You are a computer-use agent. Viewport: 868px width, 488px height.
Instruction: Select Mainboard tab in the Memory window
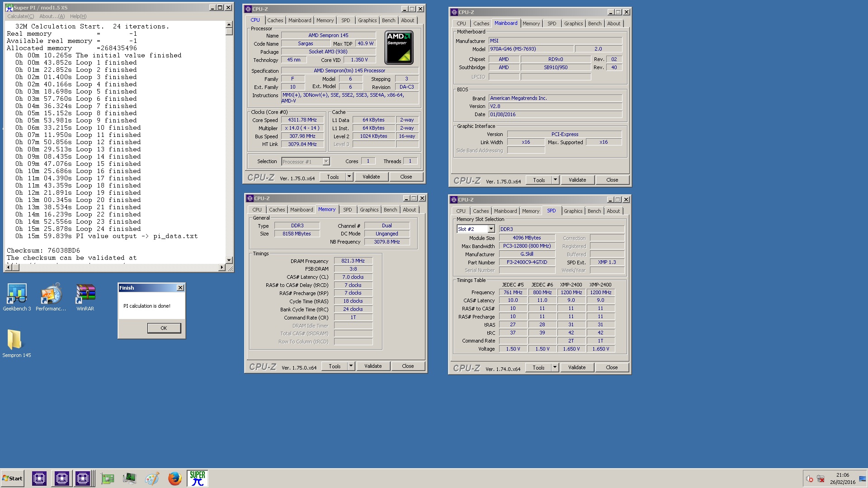(302, 210)
